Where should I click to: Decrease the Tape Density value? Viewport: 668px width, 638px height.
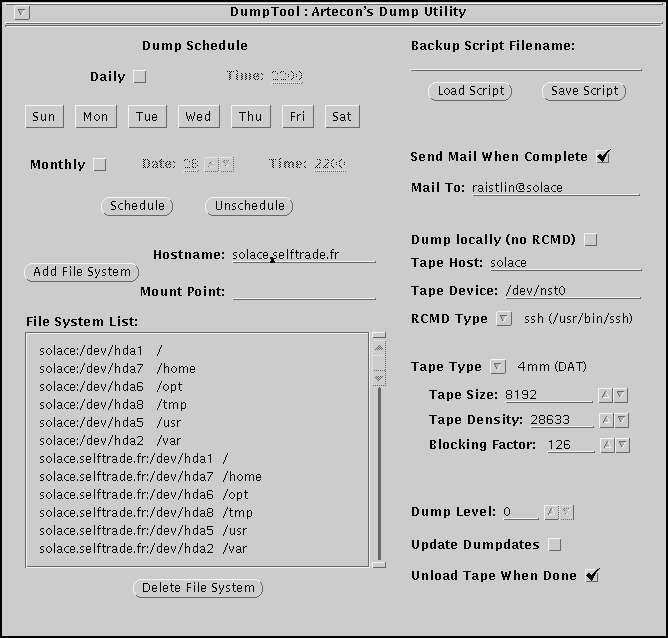[x=621, y=420]
